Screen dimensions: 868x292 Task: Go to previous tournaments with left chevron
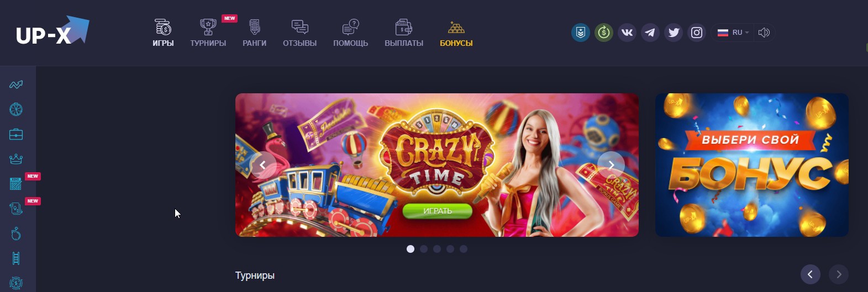pyautogui.click(x=811, y=274)
